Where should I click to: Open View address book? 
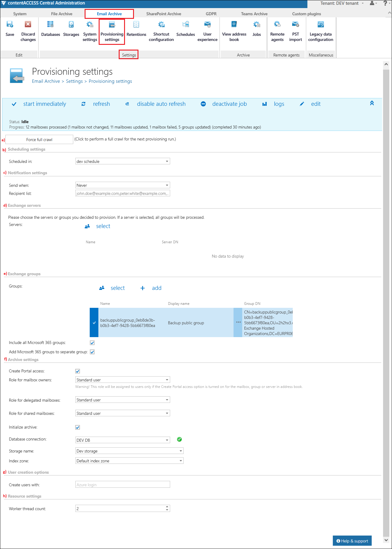pos(234,25)
